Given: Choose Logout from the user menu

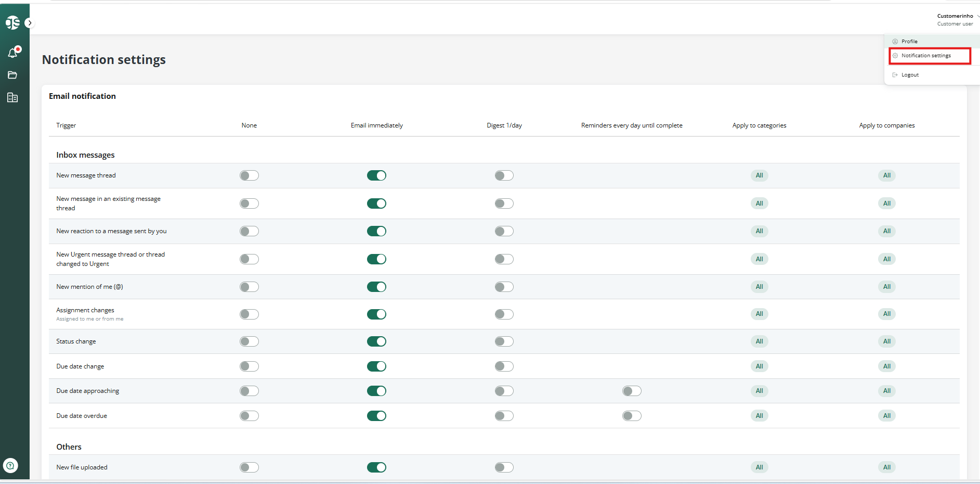Looking at the screenshot, I should 910,75.
